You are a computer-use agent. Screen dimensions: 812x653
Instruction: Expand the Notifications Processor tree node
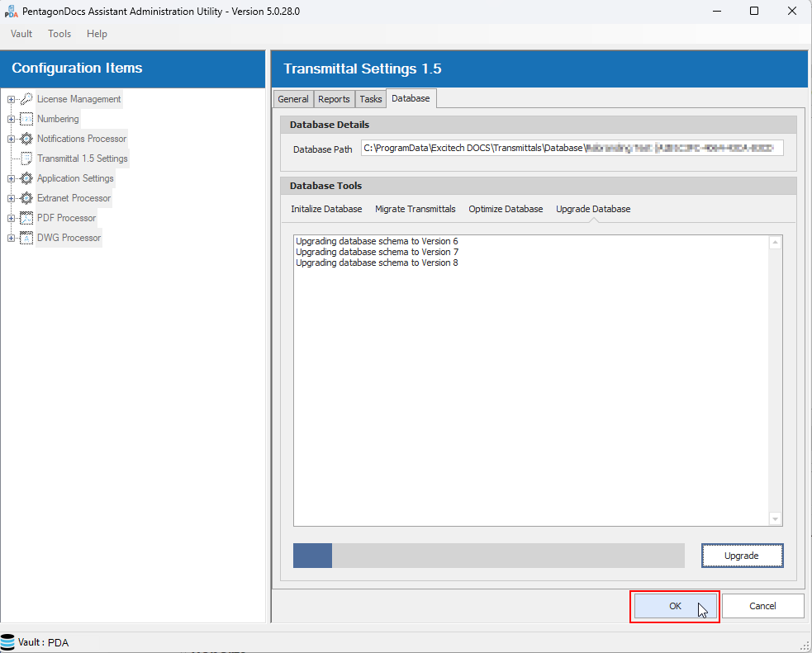11,139
